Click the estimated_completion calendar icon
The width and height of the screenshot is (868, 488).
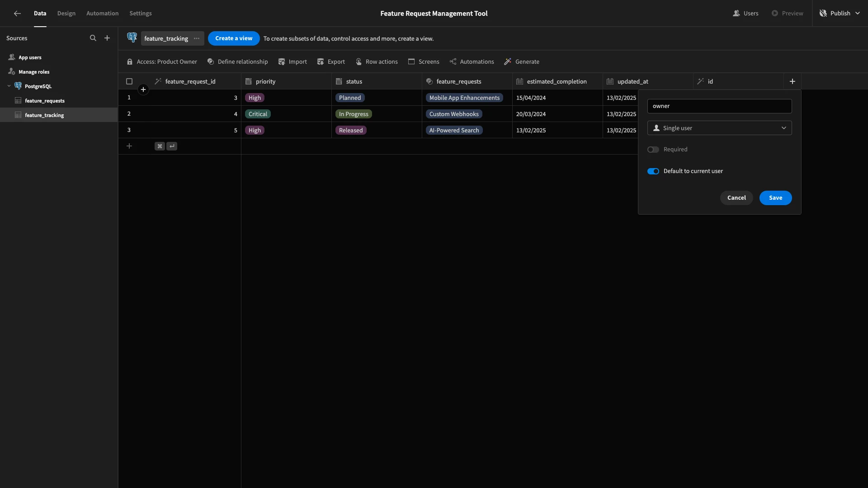(520, 81)
